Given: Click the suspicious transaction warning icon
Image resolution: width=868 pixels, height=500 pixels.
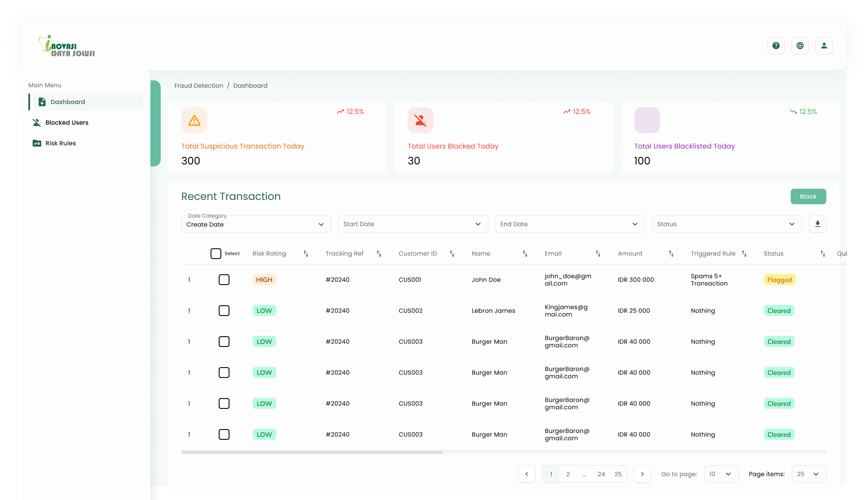Looking at the screenshot, I should click(194, 120).
